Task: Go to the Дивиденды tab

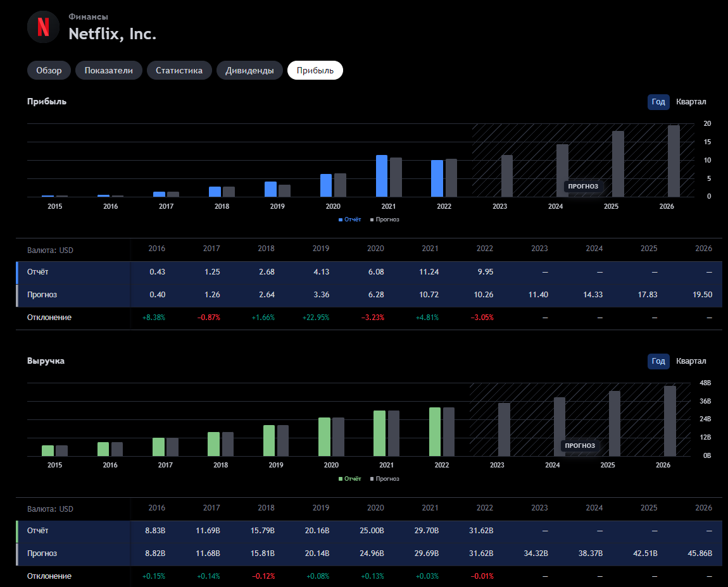Action: (x=249, y=71)
